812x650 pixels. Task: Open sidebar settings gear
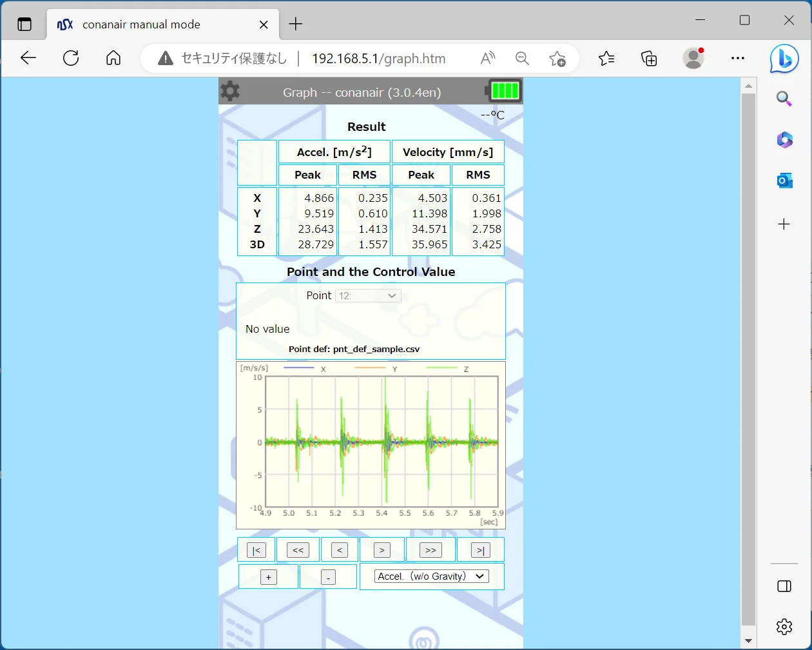(784, 626)
